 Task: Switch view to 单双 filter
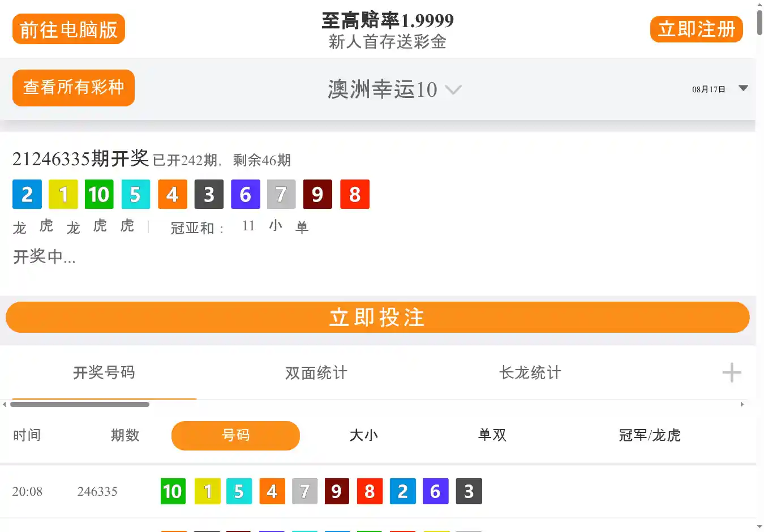pyautogui.click(x=492, y=435)
